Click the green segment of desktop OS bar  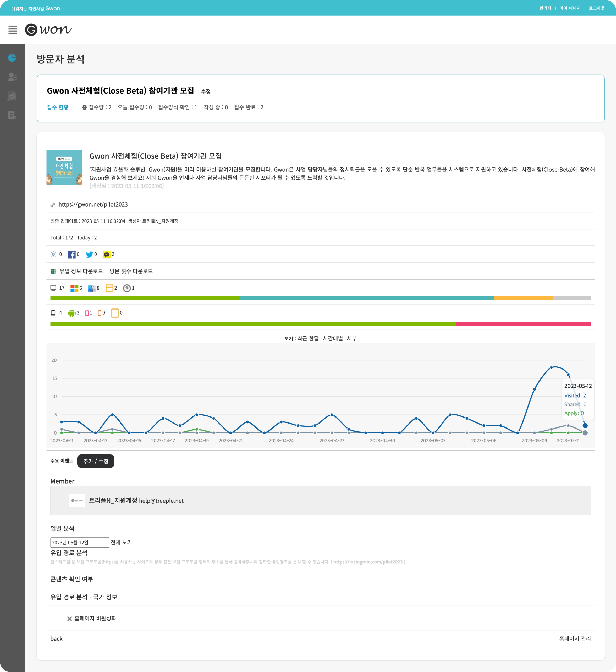(145, 298)
